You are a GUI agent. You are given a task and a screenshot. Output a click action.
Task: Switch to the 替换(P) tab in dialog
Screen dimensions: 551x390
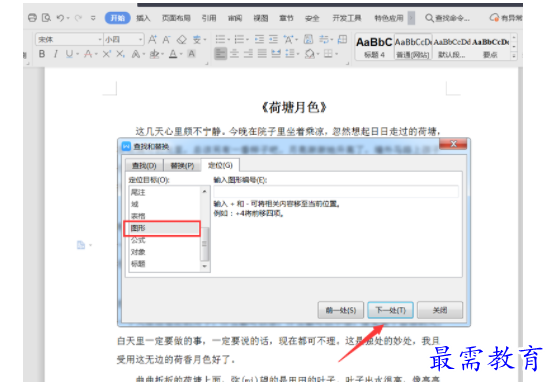(182, 165)
